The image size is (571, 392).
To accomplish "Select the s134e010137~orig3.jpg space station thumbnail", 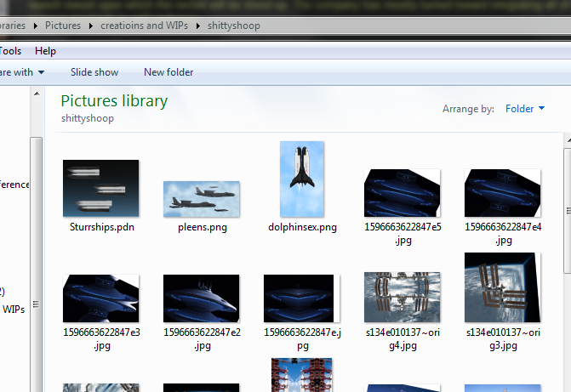I will 503,287.
